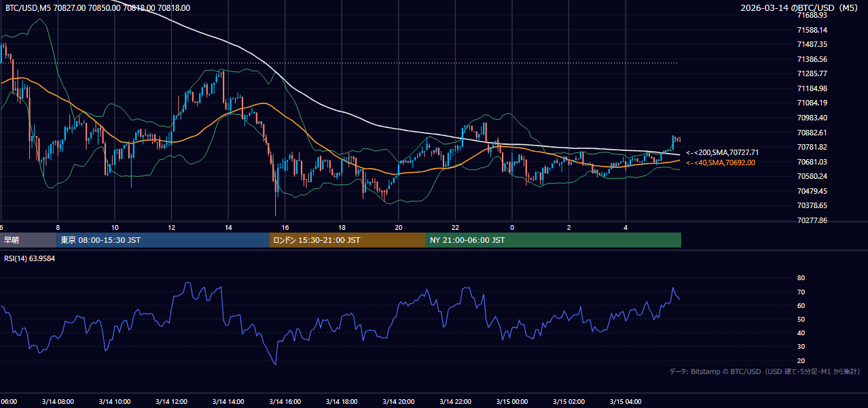Click the orange 40 SMA label 70692.00
This screenshot has width=868, height=408.
[721, 163]
